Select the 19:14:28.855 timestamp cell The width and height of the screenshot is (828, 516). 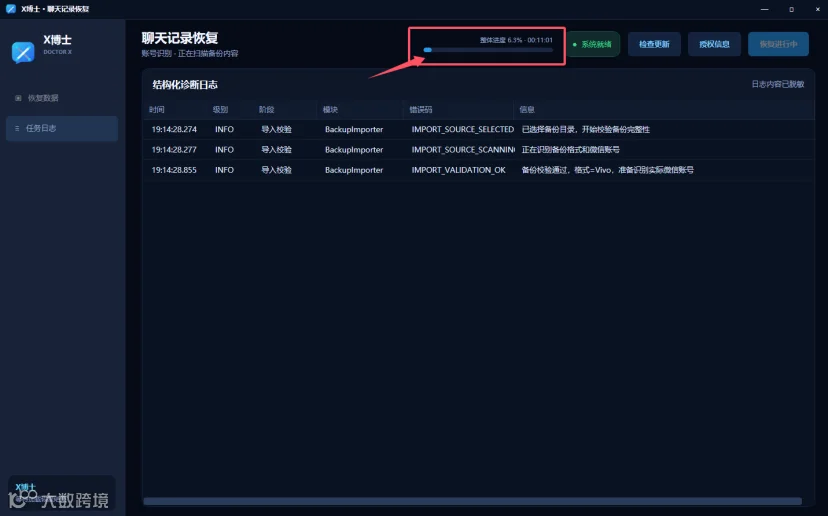coord(174,170)
